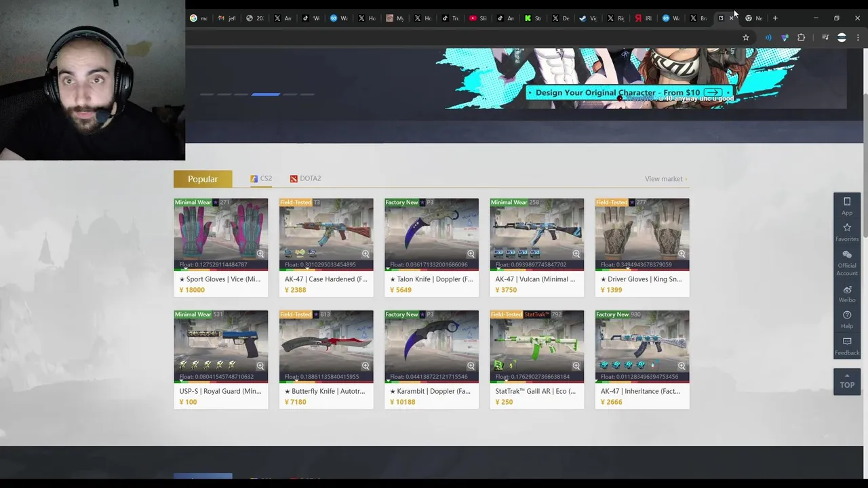Open Butterfly Knife Autotronic item name

[325, 391]
